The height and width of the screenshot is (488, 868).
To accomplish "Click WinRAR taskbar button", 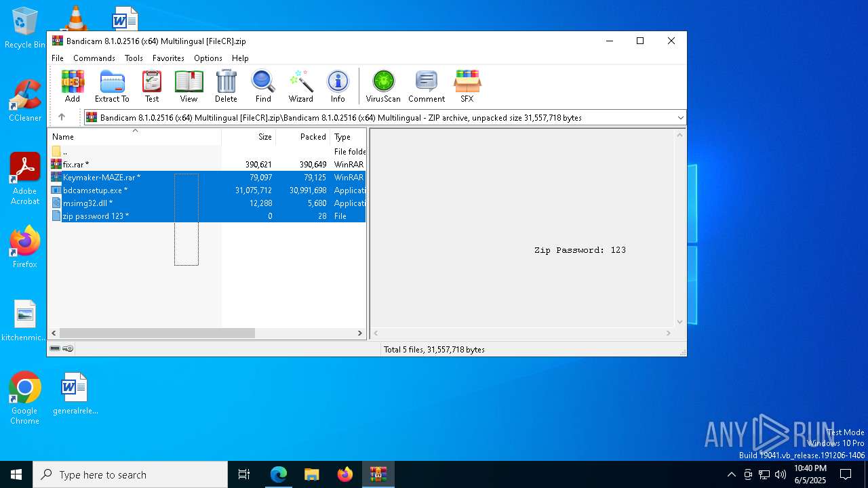I will (x=378, y=474).
